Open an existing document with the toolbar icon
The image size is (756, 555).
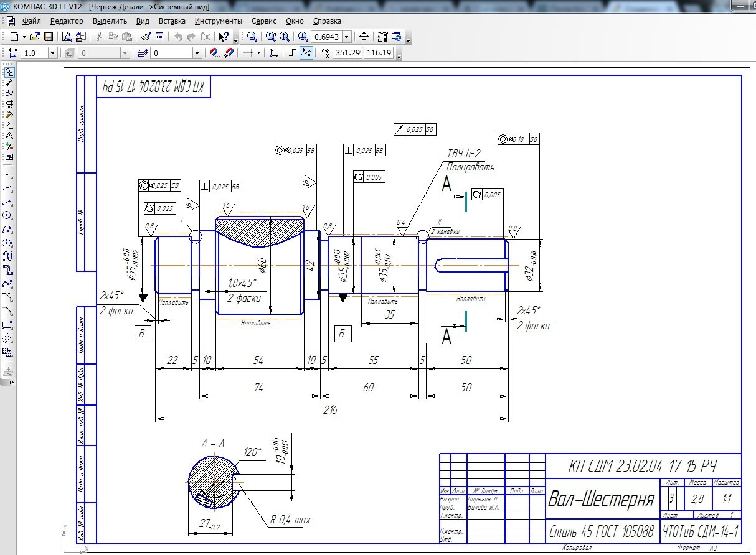pos(35,37)
